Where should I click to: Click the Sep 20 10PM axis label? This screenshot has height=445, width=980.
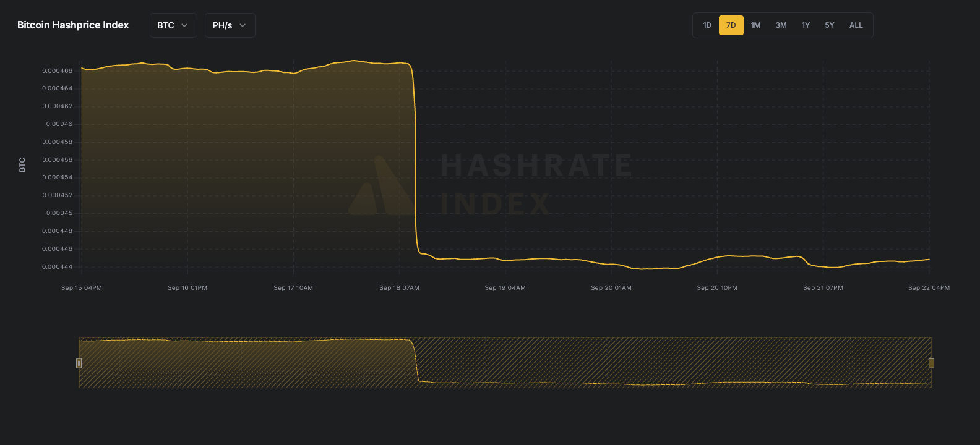(x=717, y=288)
